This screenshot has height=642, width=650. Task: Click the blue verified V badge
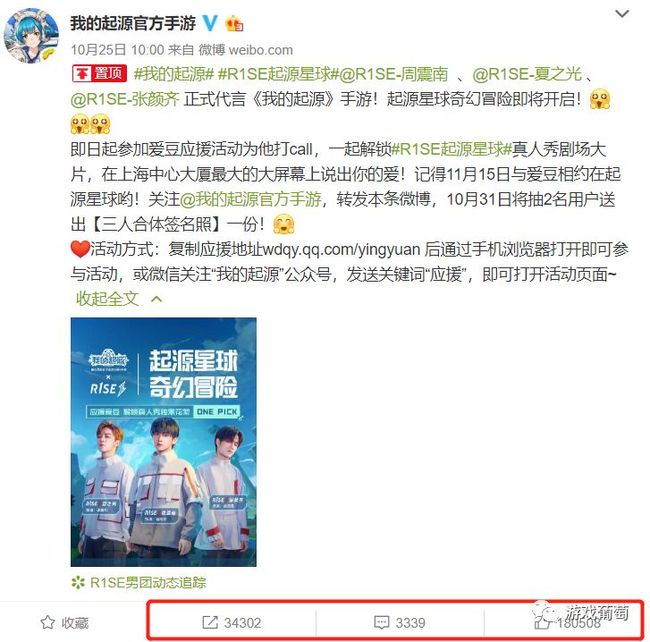(x=210, y=23)
